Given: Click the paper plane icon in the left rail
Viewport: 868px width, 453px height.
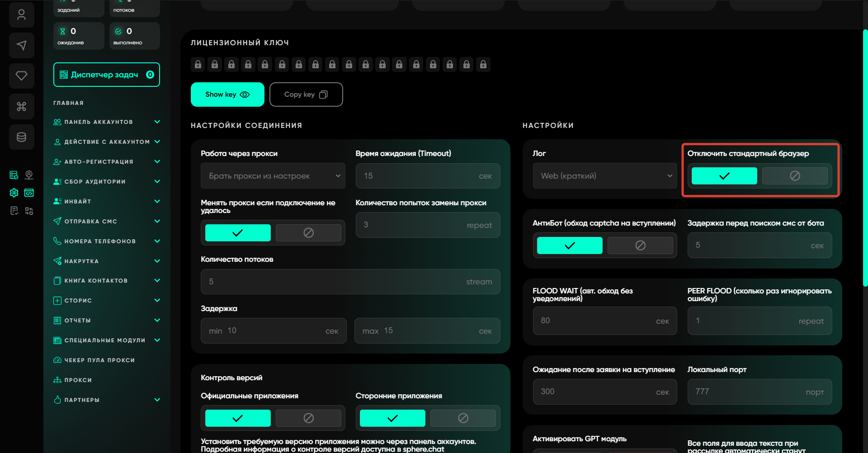Looking at the screenshot, I should point(21,45).
